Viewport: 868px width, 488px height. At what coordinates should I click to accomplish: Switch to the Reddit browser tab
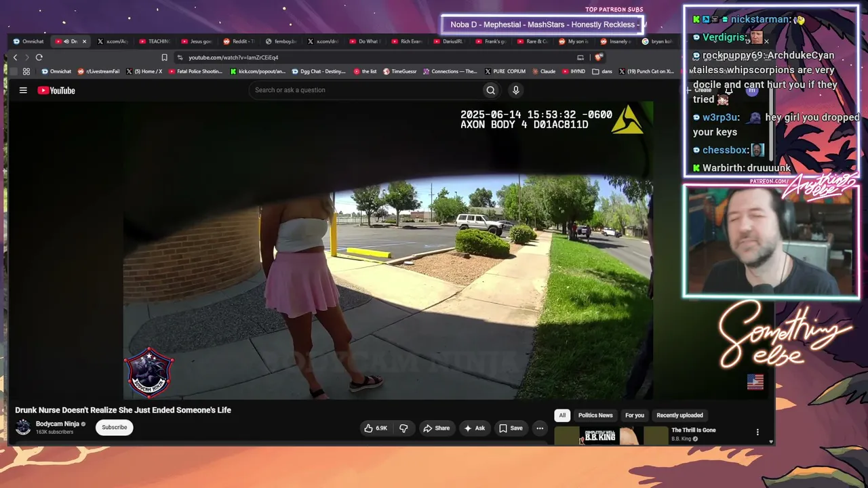(x=239, y=41)
